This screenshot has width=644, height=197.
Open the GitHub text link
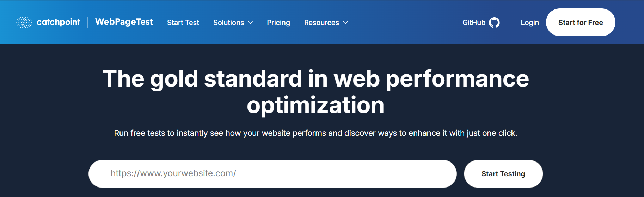coord(474,23)
